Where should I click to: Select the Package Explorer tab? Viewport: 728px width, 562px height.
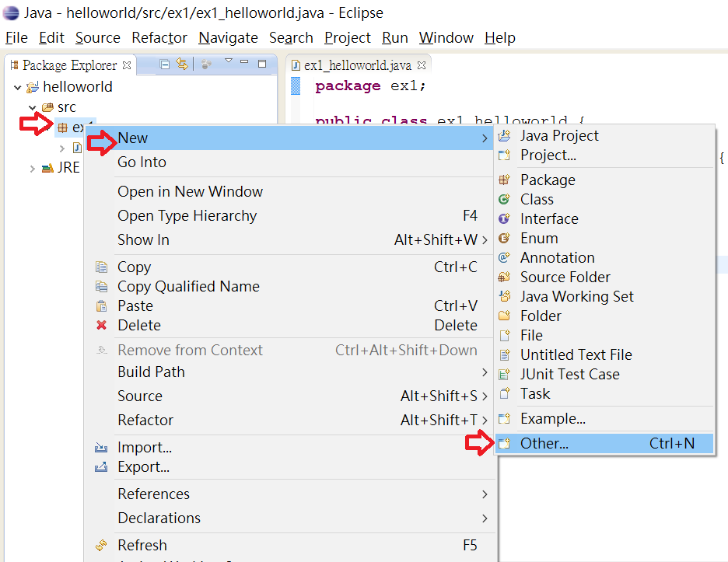point(70,65)
